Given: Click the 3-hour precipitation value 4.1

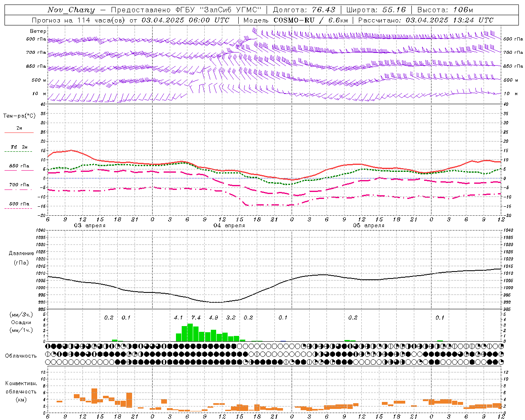Looking at the screenshot, I should pos(178,317).
